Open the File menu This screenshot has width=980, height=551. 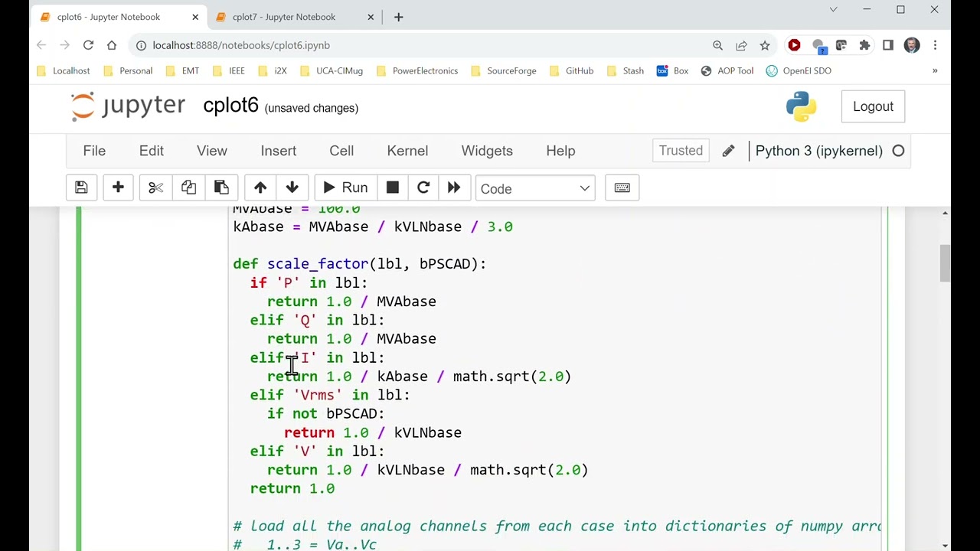(x=94, y=151)
